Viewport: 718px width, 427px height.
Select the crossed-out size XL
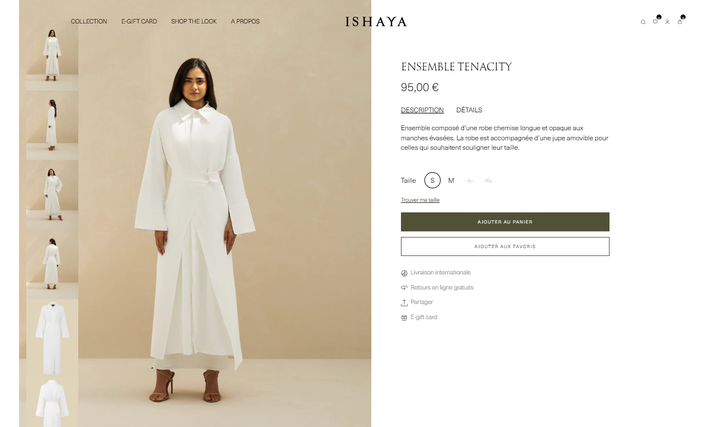click(488, 180)
